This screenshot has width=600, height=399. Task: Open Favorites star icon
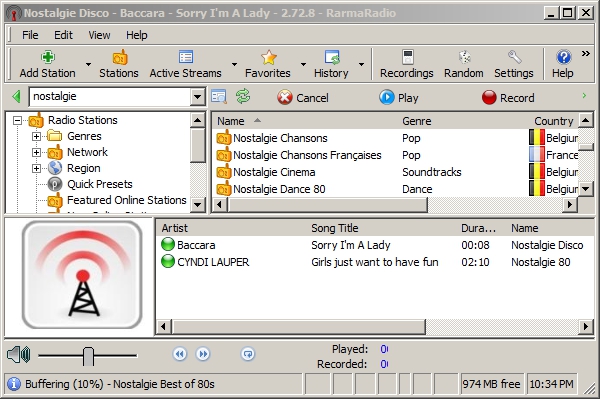(x=269, y=57)
